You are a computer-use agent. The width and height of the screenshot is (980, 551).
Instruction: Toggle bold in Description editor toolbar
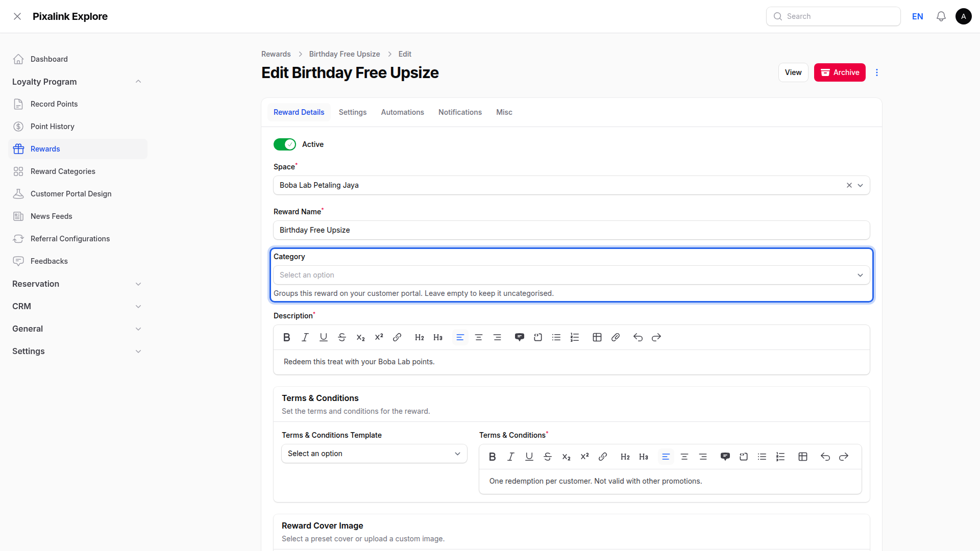287,337
